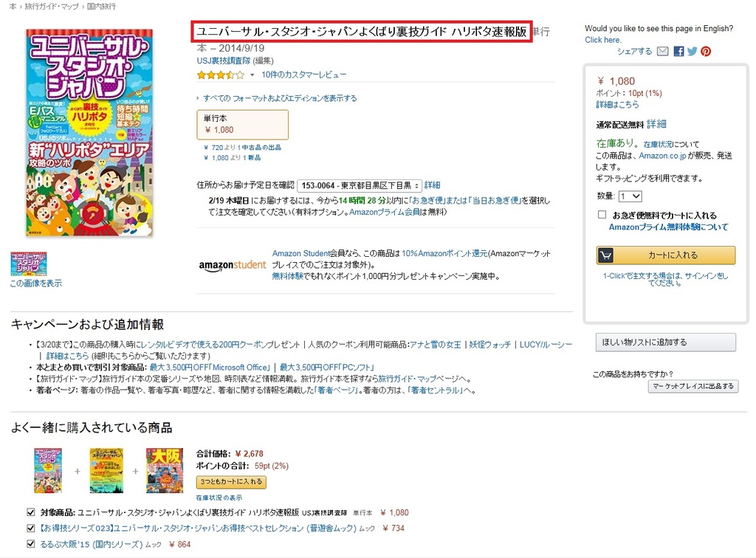756x558 pixels.
Task: Add to wishlist with ほしい物リストに追加する
Action: tap(666, 342)
